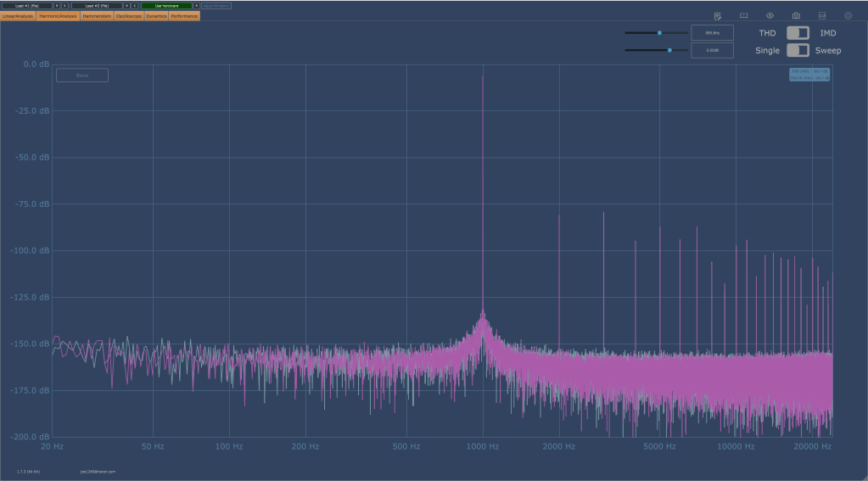The image size is (868, 481).
Task: Click the icon between the camera and gear
Action: [x=822, y=16]
